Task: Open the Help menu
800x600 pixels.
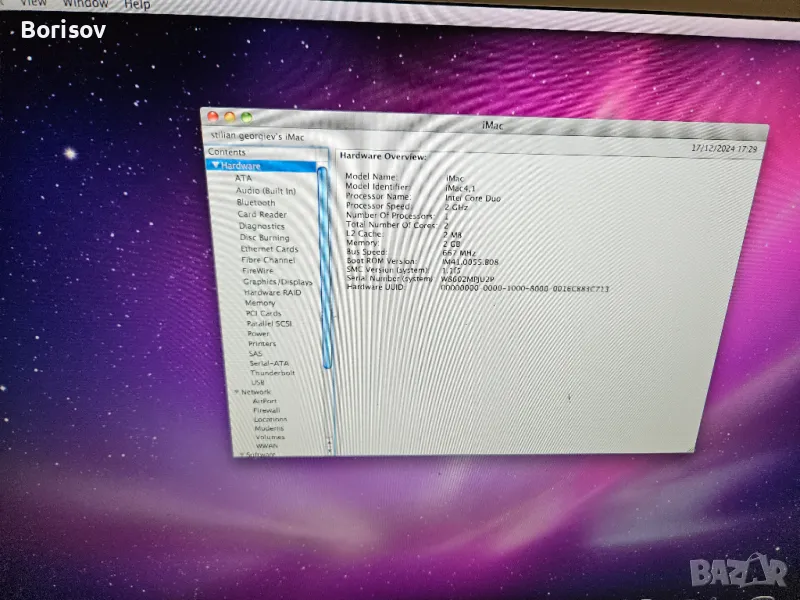Action: tap(137, 5)
